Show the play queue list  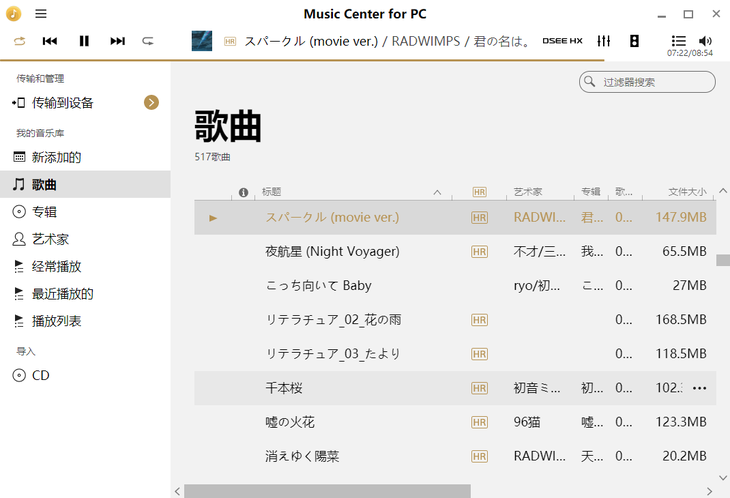point(679,41)
